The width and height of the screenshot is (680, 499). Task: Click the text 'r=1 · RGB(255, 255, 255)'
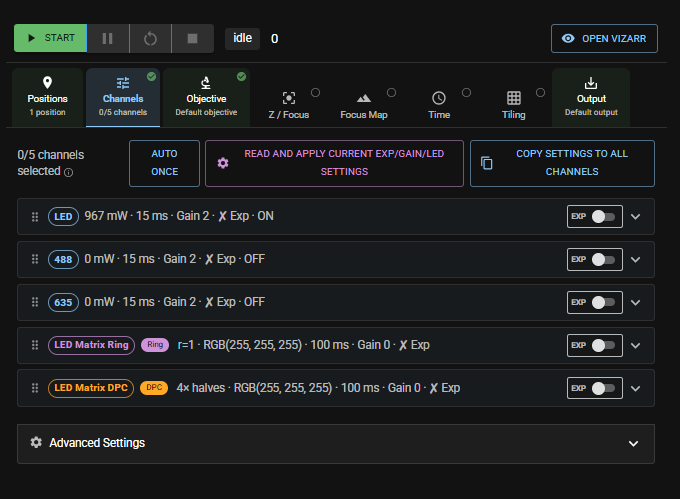240,345
